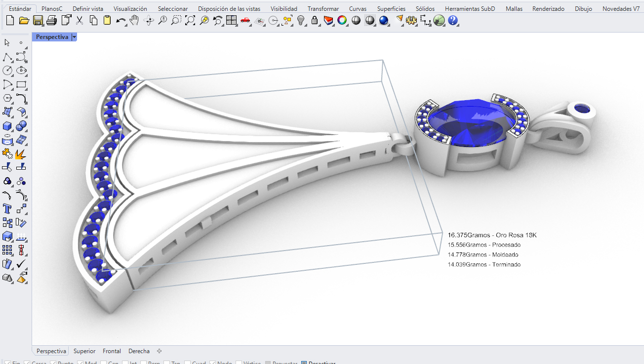Enable the Int object snap checkbox

point(124,364)
